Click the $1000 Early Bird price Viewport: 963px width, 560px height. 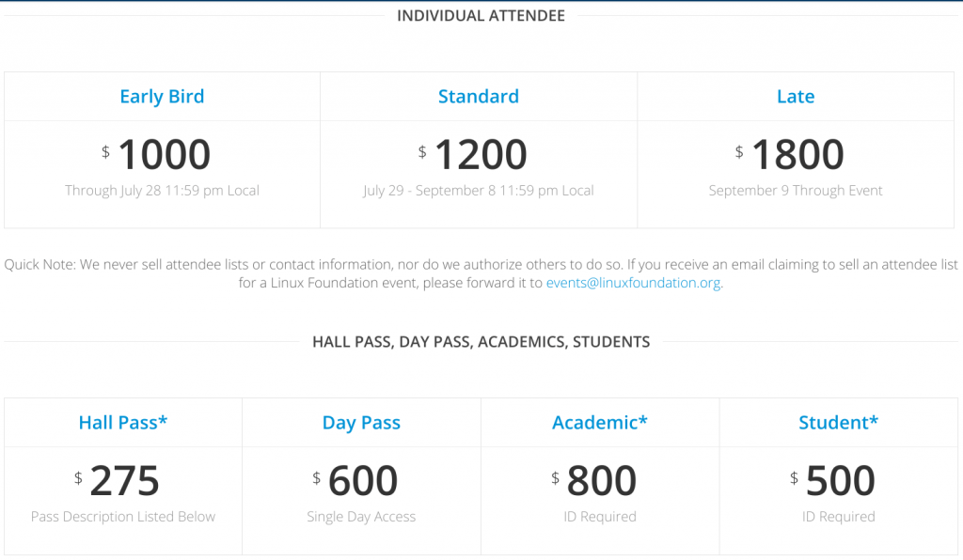164,155
